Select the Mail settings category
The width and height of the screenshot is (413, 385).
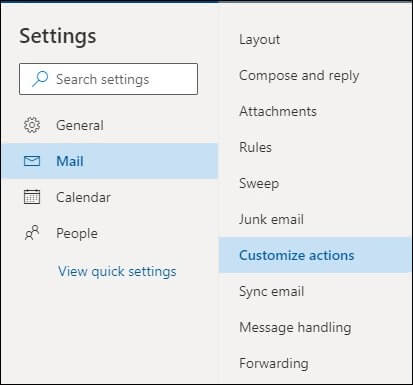(x=110, y=161)
